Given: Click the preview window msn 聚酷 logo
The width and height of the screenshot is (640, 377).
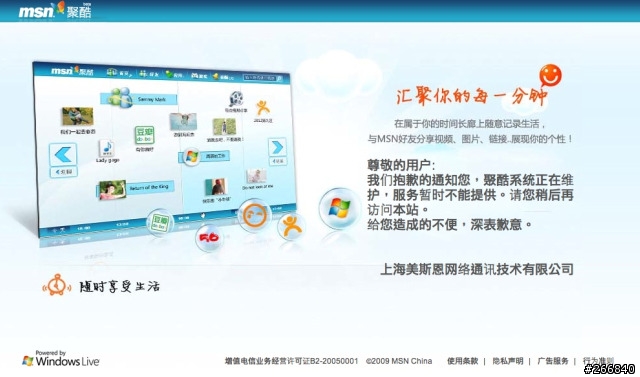Looking at the screenshot, I should (72, 71).
